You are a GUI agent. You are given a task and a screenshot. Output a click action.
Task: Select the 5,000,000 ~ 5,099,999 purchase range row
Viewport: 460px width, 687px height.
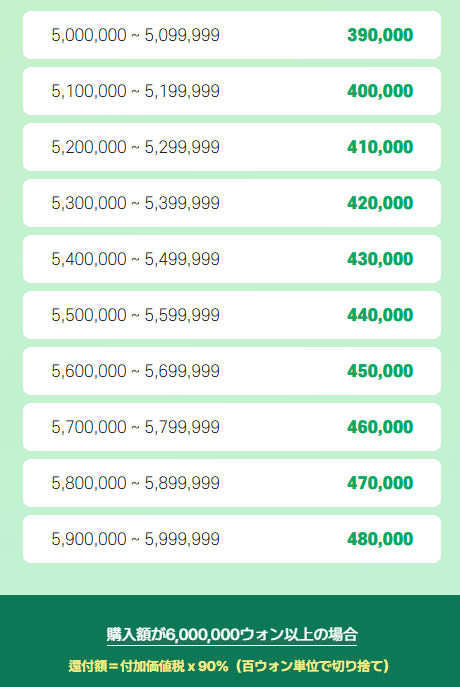click(232, 35)
